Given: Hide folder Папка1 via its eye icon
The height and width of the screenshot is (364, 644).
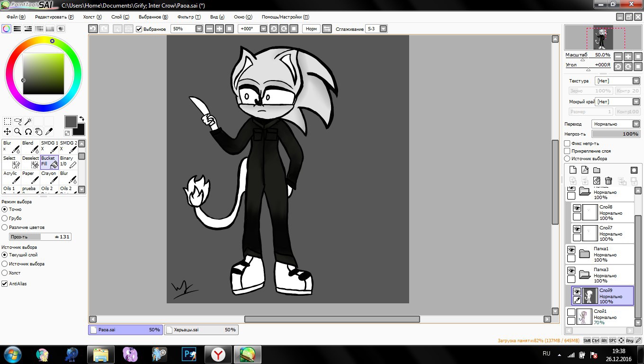Looking at the screenshot, I should pyautogui.click(x=571, y=250).
